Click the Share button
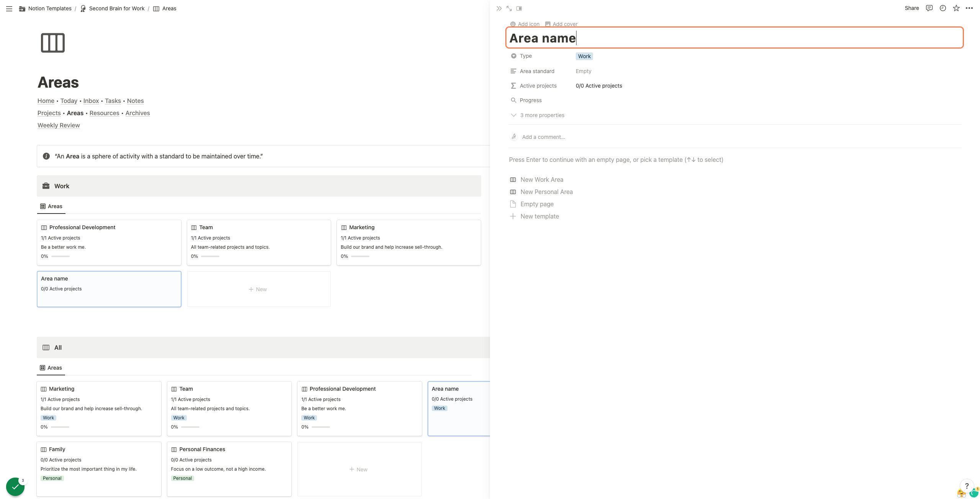This screenshot has height=499, width=980. point(911,8)
